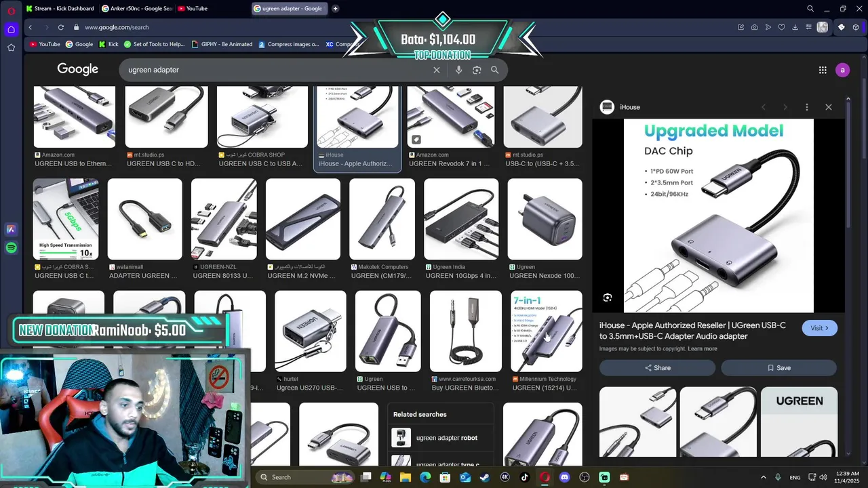868x488 pixels.
Task: Show next image in preview panel
Action: (785, 107)
